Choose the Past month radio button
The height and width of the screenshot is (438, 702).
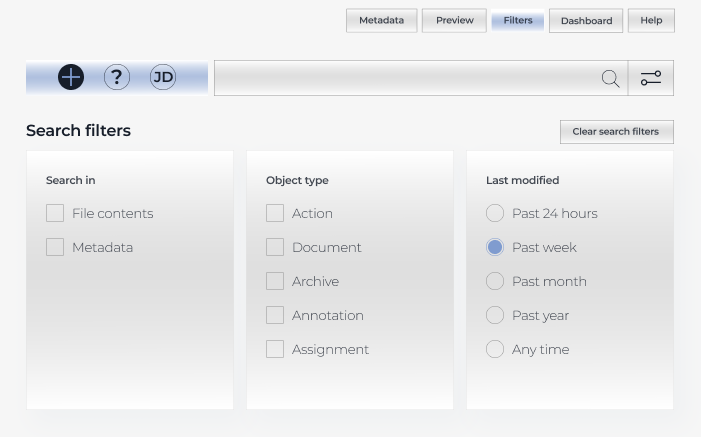495,281
